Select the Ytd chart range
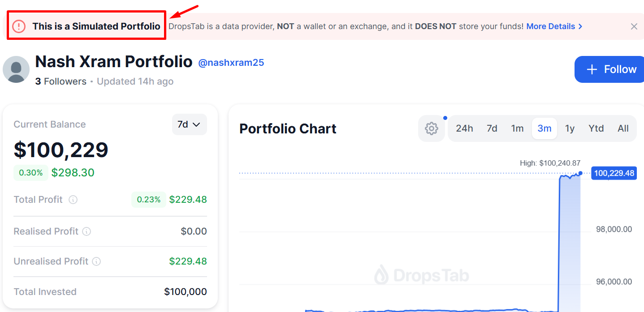The image size is (644, 312). pos(596,128)
